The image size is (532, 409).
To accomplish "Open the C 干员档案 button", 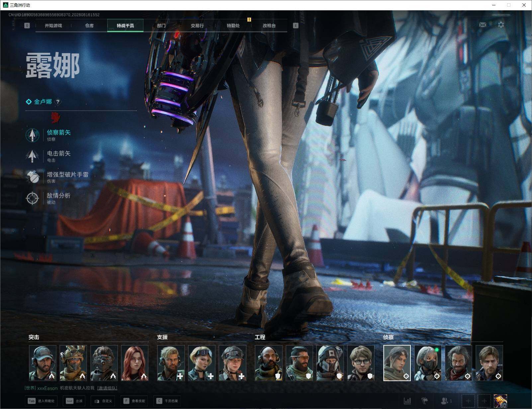I will tap(167, 401).
